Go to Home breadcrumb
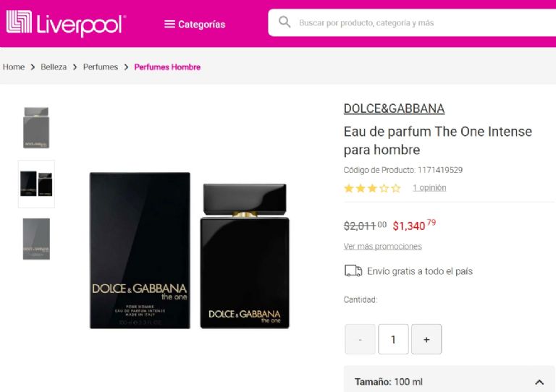 click(x=14, y=67)
